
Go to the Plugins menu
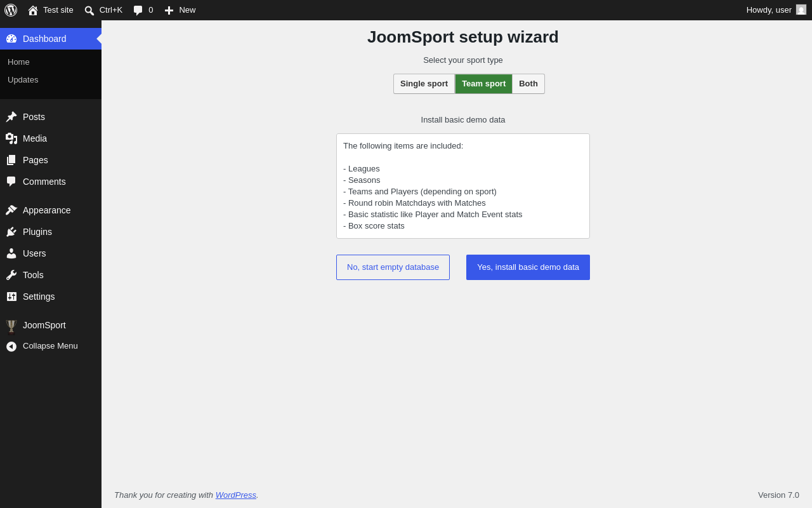51,232
